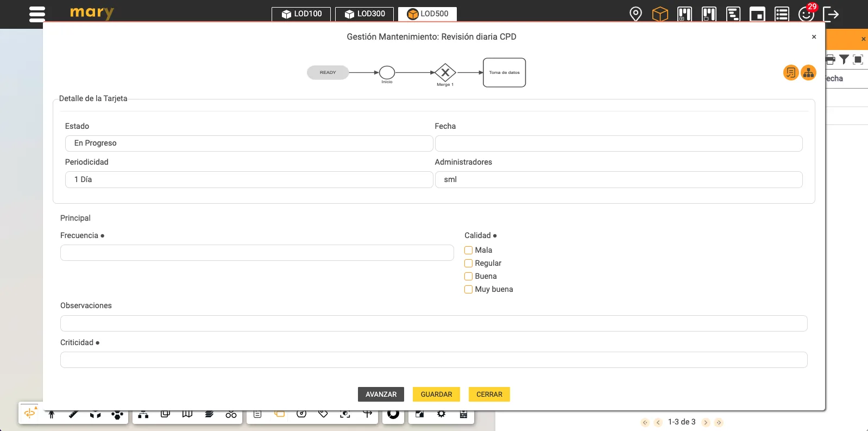Click the orange orbit rotate tool icon
Viewport: 868px width, 431px height.
(x=30, y=413)
